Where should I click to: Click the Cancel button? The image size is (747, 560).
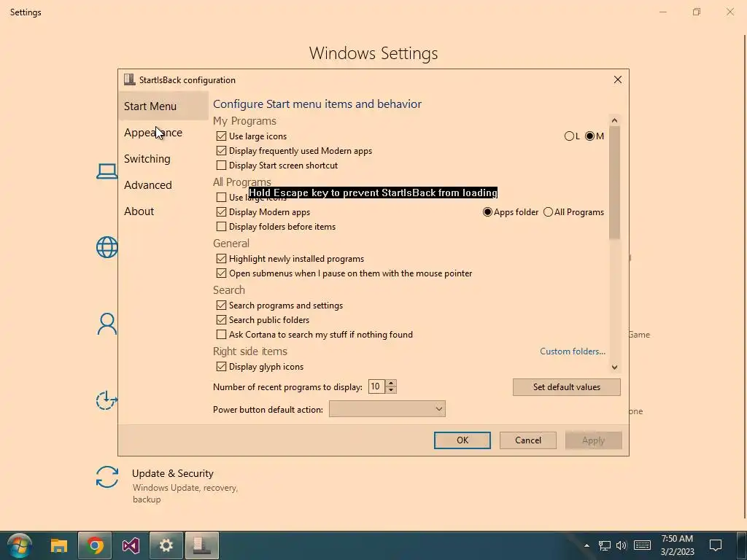(x=528, y=440)
